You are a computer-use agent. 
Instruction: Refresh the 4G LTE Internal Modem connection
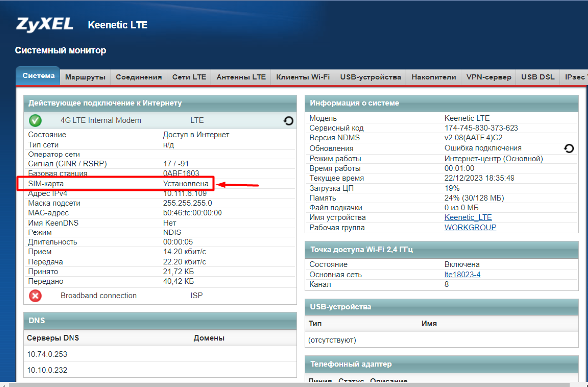[288, 121]
